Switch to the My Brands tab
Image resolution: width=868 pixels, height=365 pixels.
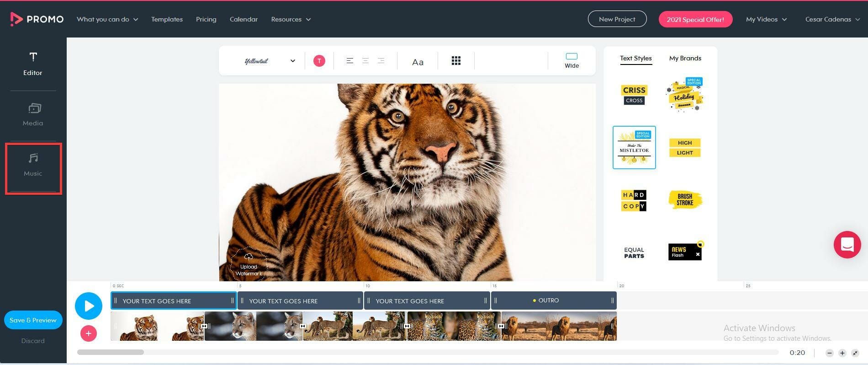point(685,58)
